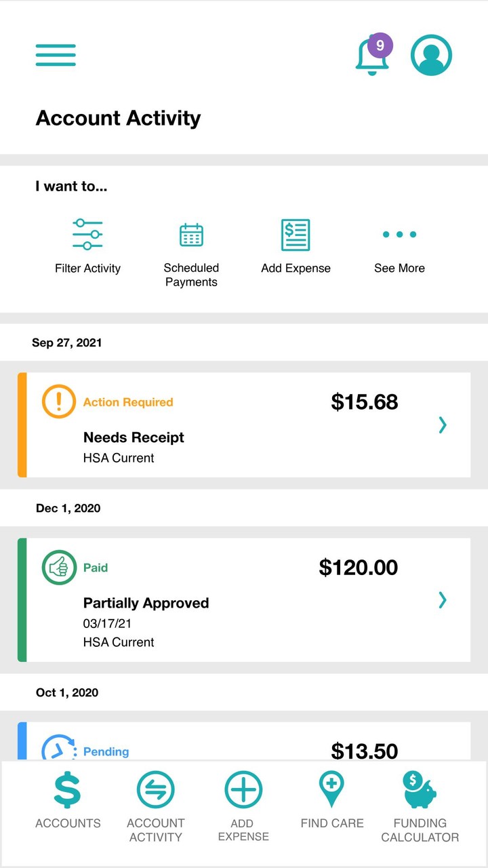This screenshot has height=868, width=488.
Task: Expand the $15.68 Needs Receipt chevron
Action: (443, 425)
